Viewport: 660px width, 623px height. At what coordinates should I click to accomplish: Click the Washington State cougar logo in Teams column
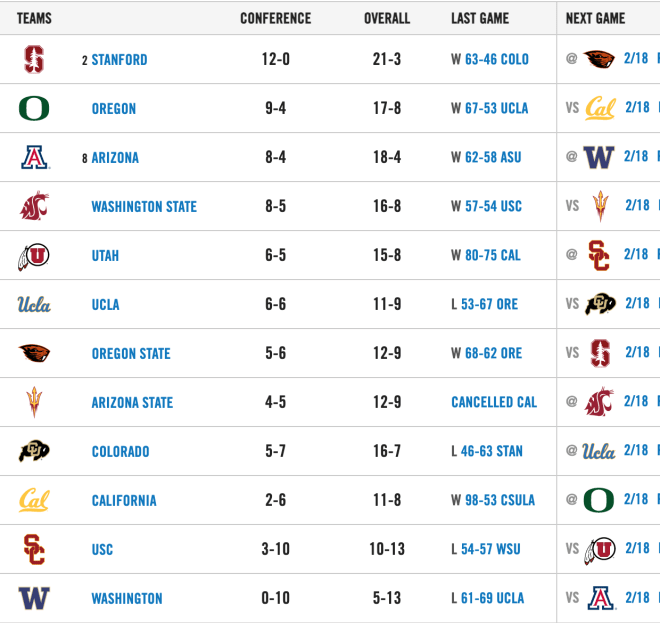click(35, 206)
